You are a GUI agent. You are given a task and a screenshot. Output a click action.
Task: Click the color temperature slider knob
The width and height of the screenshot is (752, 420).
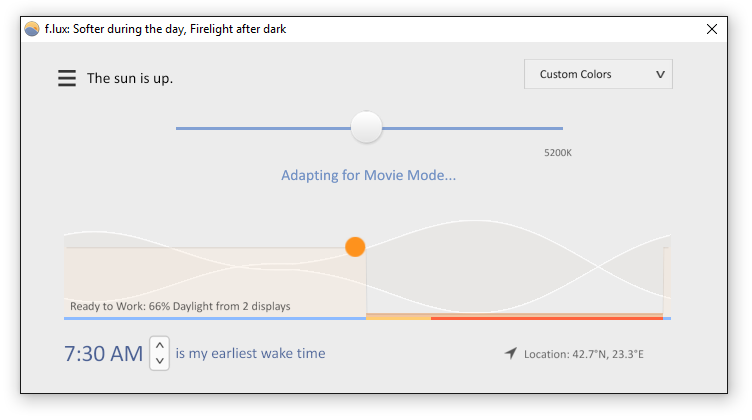tap(366, 128)
